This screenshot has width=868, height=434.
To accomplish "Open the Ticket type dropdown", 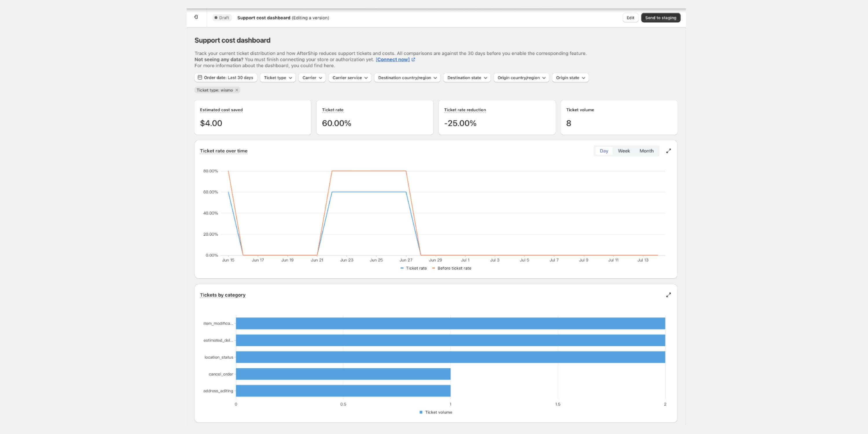I will point(278,78).
